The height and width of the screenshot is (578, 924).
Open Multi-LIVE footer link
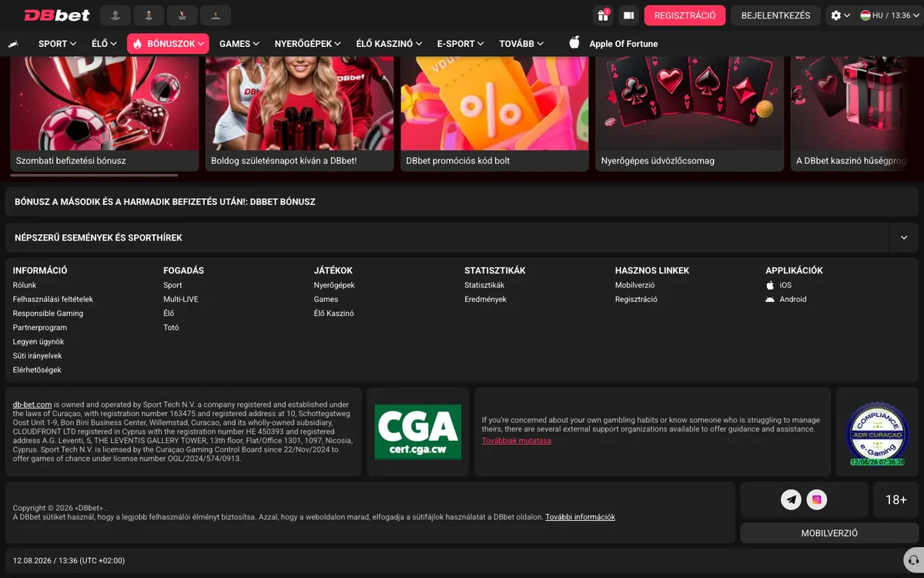[x=181, y=299]
